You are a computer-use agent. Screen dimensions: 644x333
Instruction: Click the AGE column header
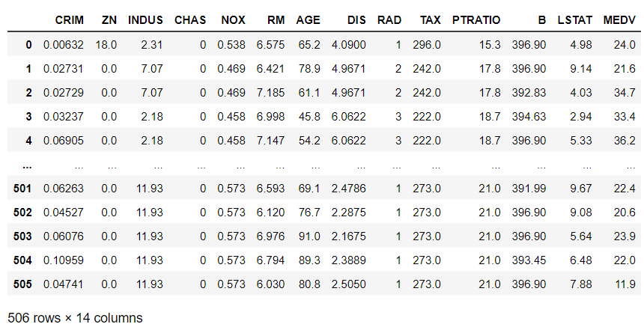[x=308, y=20]
